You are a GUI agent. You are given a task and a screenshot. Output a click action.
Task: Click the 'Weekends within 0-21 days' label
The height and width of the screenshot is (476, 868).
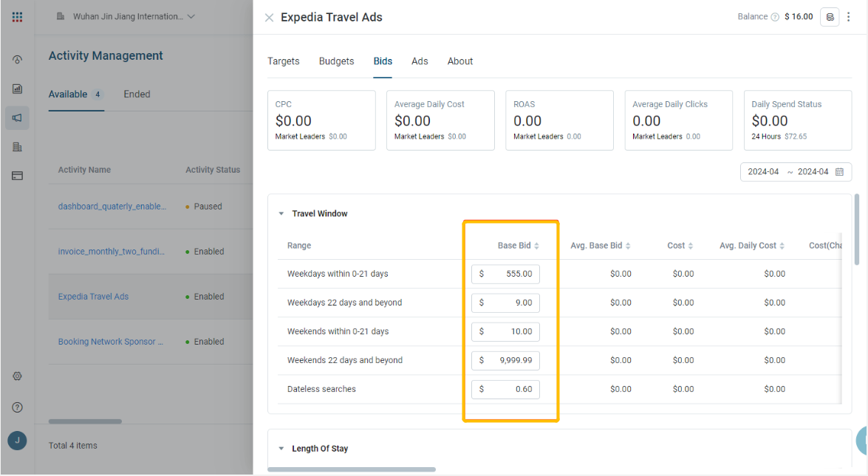pyautogui.click(x=338, y=331)
